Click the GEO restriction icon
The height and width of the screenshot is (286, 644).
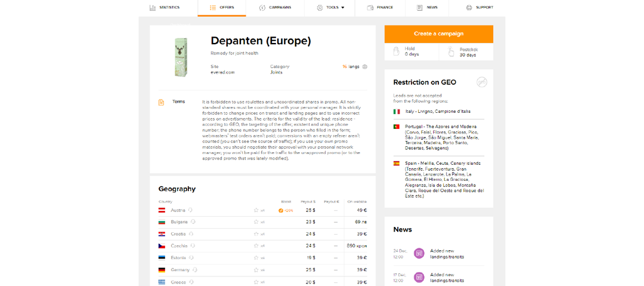pos(481,82)
